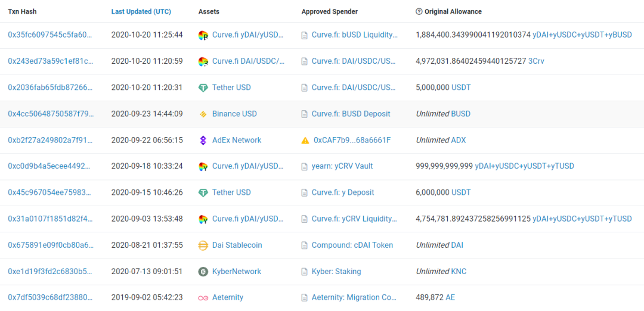Click the allowance value 999,999,999,999
Screen dimensions: 644x311
pos(444,166)
